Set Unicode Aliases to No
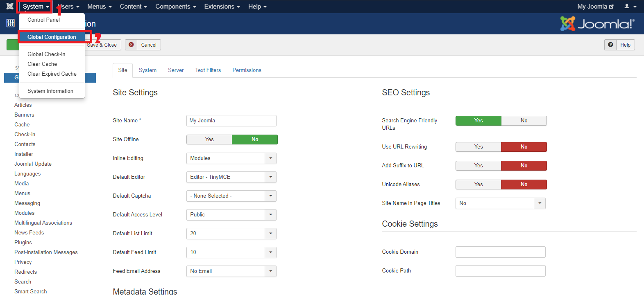This screenshot has width=644, height=295. [x=524, y=185]
